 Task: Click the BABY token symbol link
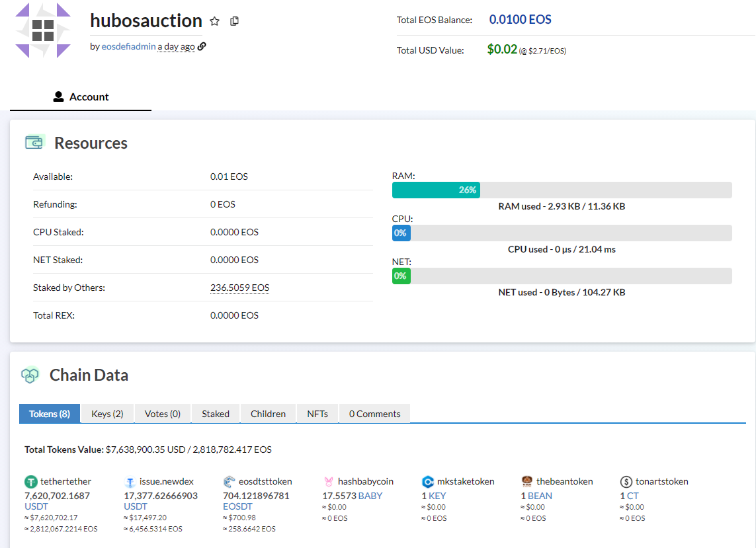pos(370,496)
